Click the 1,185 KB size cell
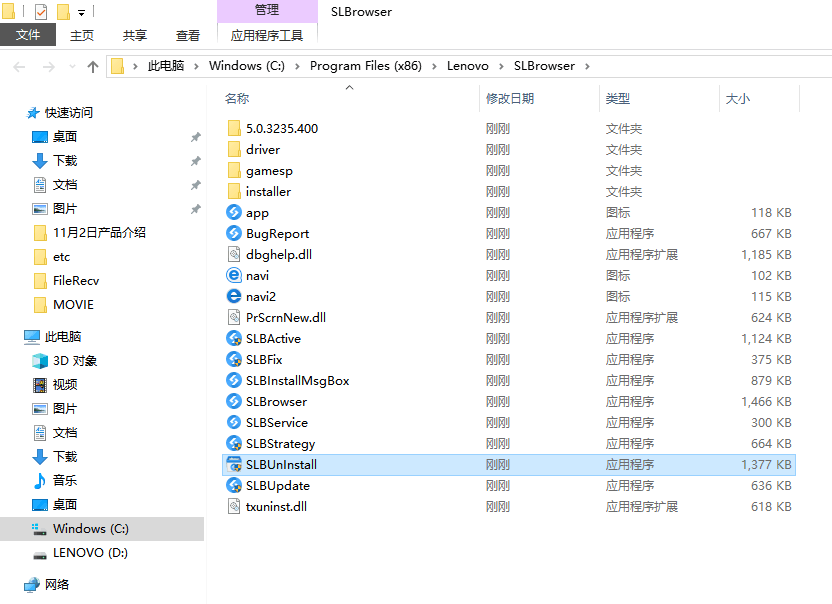The height and width of the screenshot is (604, 832). [766, 255]
